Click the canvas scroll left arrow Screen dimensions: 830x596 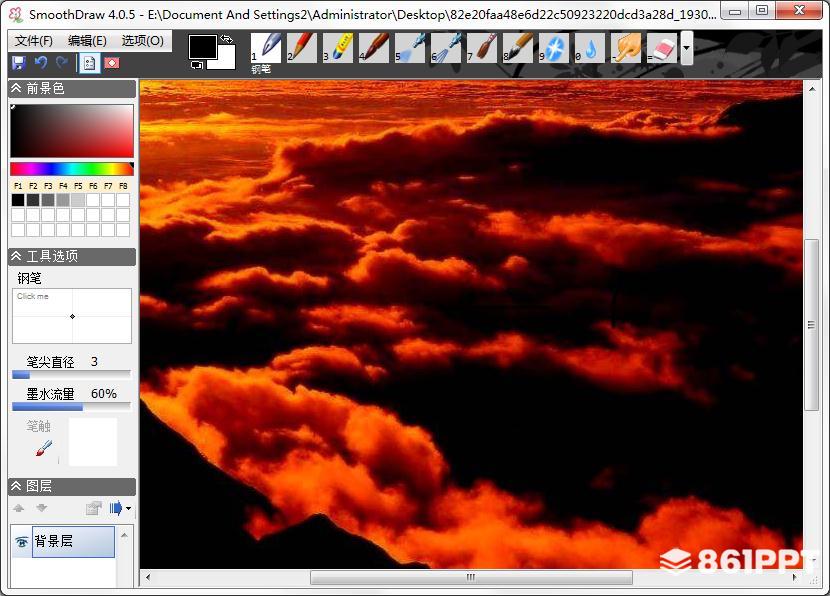click(148, 577)
